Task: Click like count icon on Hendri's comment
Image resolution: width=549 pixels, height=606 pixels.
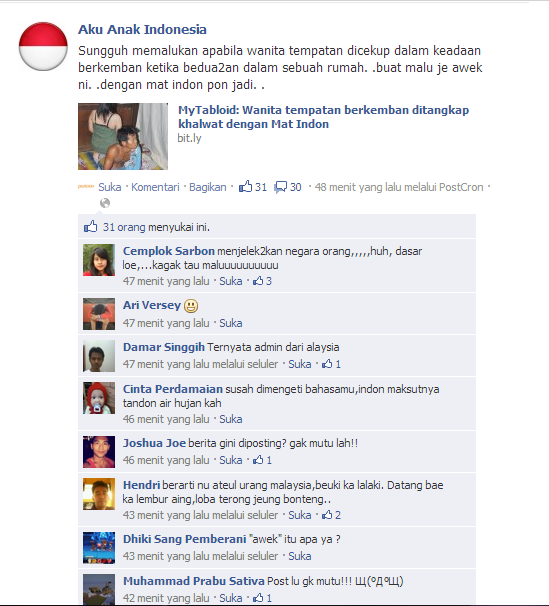Action: (327, 515)
